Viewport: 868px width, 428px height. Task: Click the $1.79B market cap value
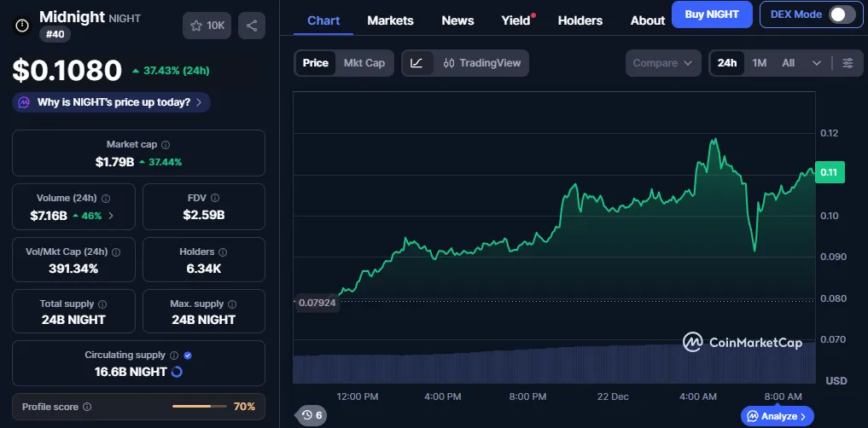click(x=114, y=162)
